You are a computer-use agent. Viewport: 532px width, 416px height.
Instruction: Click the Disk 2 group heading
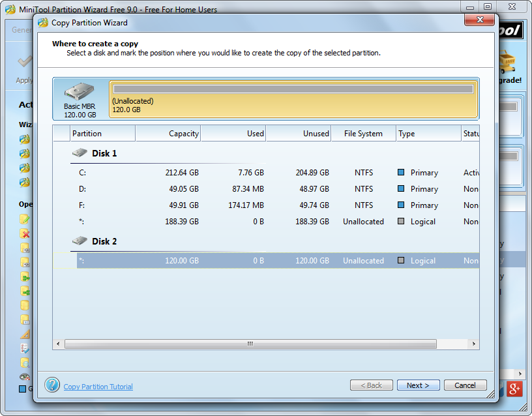(x=104, y=242)
